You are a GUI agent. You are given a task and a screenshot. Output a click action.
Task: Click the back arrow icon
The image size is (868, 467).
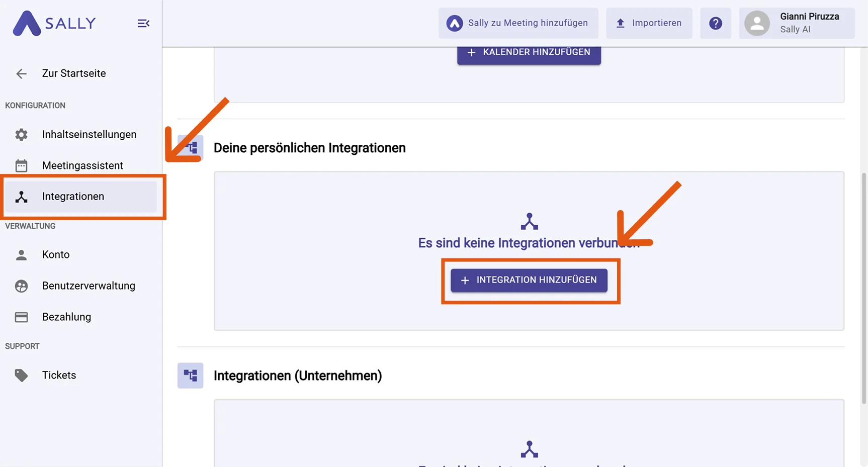(x=21, y=74)
